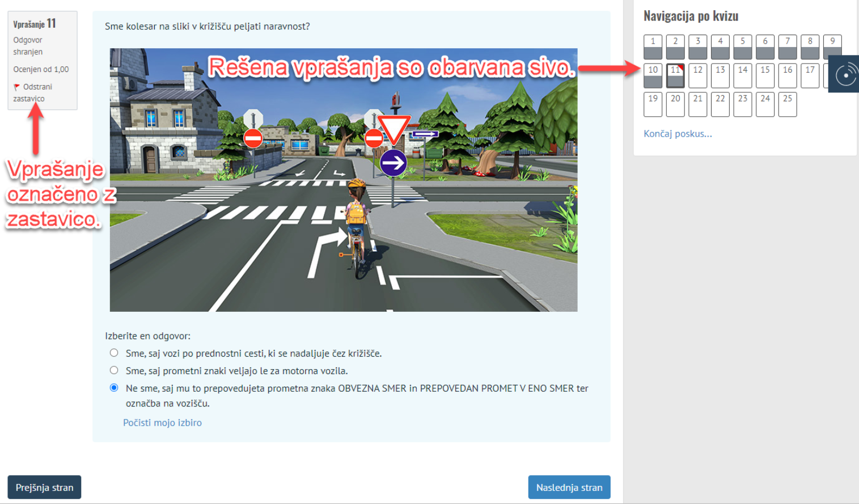This screenshot has width=859, height=504.
Task: Select answer about priority road continuing
Action: tap(114, 353)
